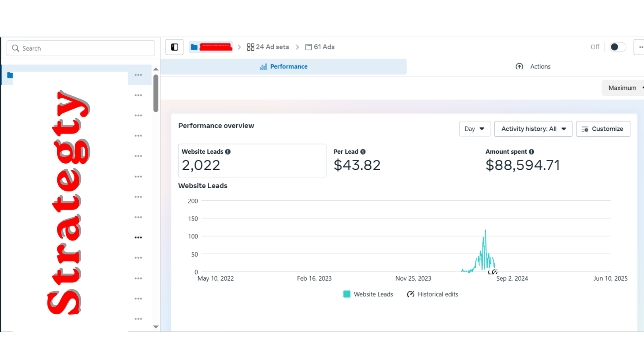Image resolution: width=644 pixels, height=362 pixels.
Task: Open the 61 Ads breadcrumb
Action: 320,47
